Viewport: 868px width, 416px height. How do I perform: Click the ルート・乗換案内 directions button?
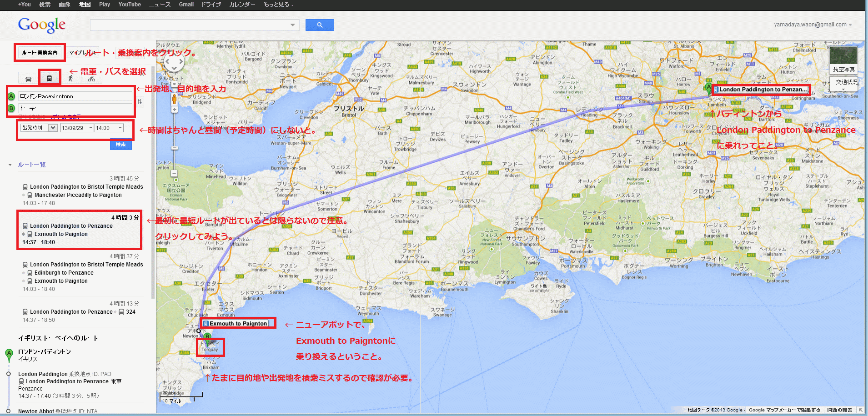(x=40, y=53)
